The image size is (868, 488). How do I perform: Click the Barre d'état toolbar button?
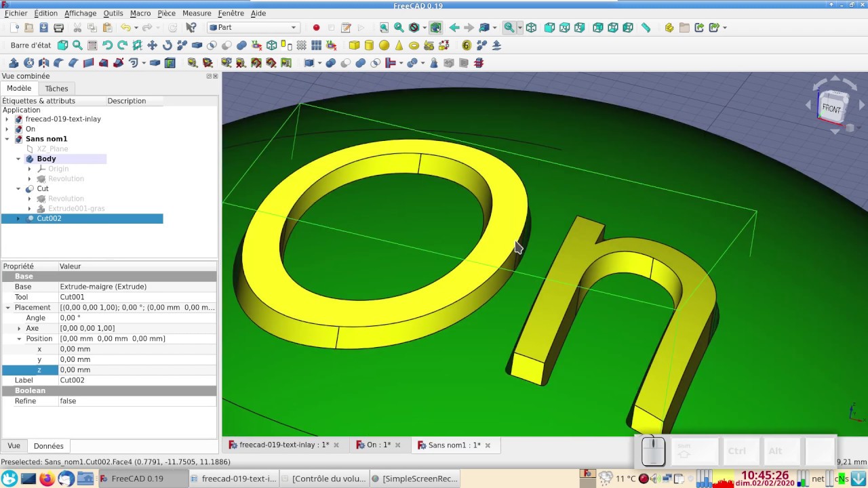click(31, 45)
